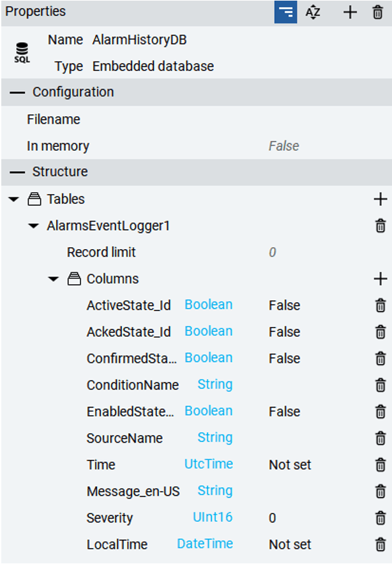Image resolution: width=392 pixels, height=564 pixels.
Task: Delete the ActiveState_Id column
Action: point(380,305)
